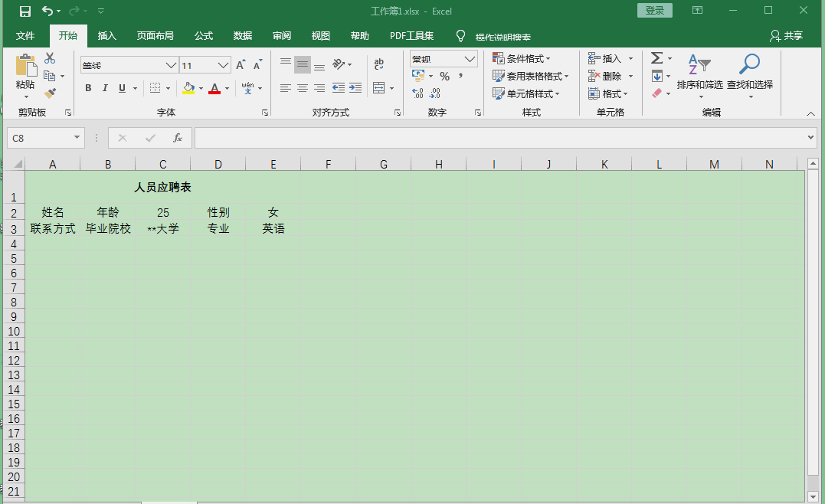Switch to the 页面布局 tab

(156, 36)
